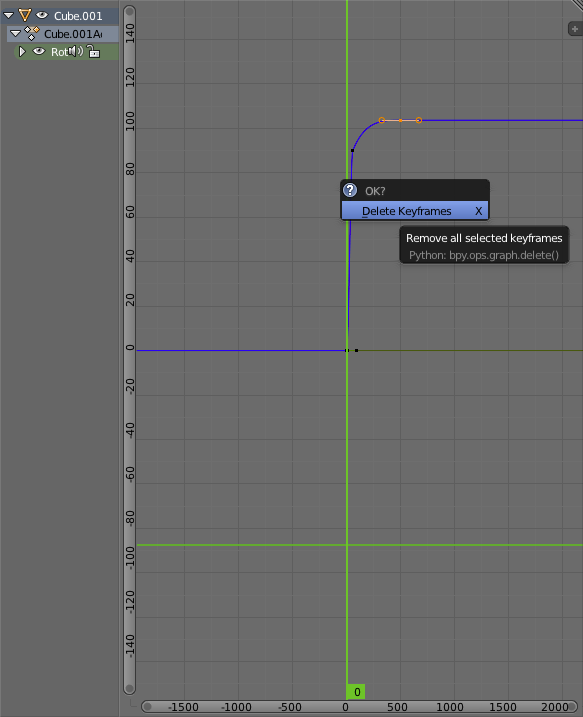
Task: Click the question mark icon in the OK dialog
Action: tap(350, 190)
